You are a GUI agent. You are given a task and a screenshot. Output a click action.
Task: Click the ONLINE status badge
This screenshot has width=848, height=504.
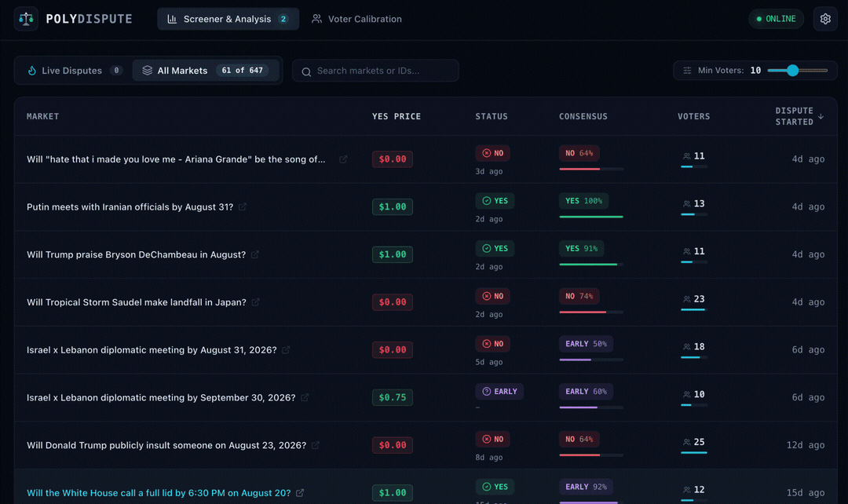776,19
